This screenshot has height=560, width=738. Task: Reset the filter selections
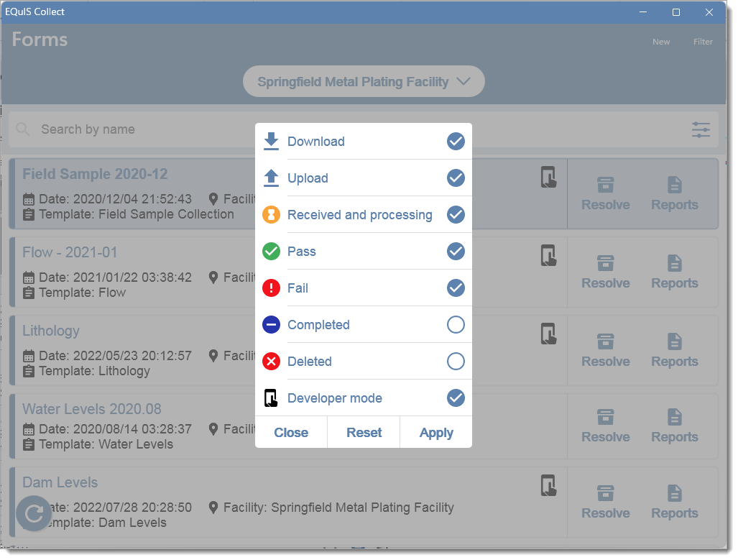364,433
